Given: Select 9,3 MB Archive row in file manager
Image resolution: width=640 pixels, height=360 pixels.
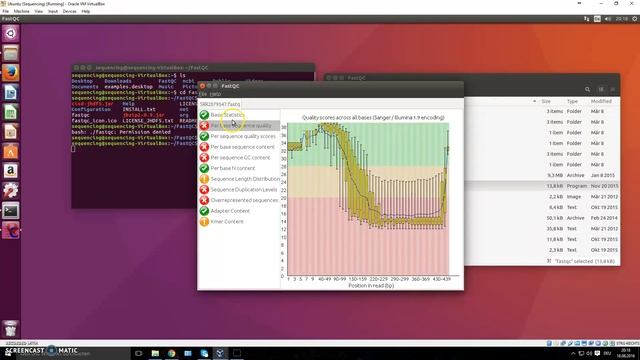Looking at the screenshot, I should (542, 176).
